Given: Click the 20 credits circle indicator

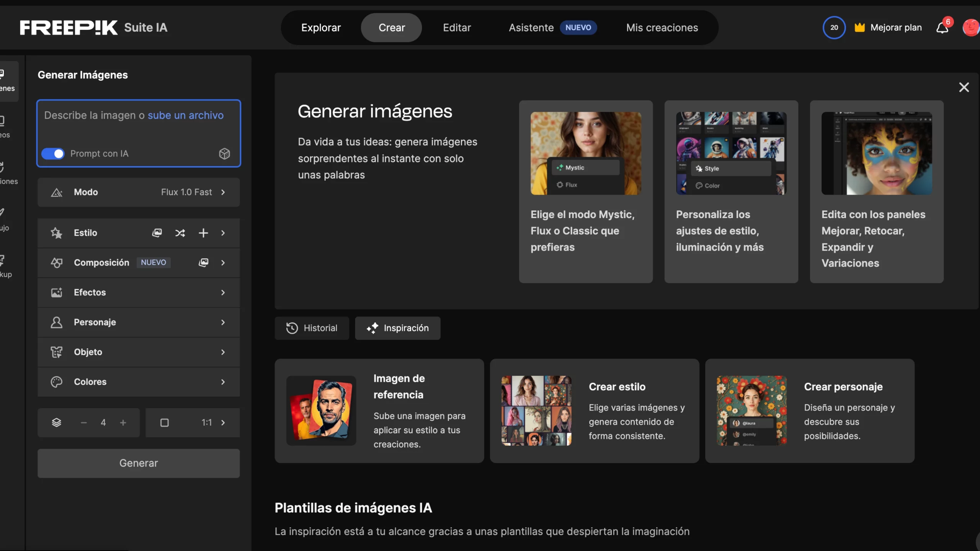Looking at the screenshot, I should [x=834, y=28].
